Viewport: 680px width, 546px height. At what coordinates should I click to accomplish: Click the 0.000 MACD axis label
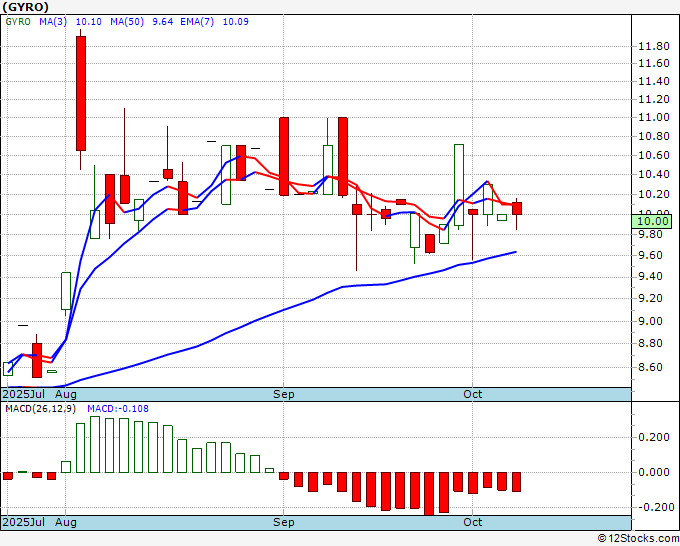click(654, 472)
